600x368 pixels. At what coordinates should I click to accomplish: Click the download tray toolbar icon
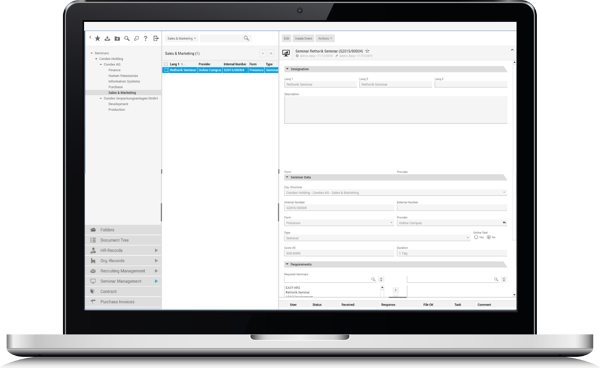pyautogui.click(x=108, y=38)
